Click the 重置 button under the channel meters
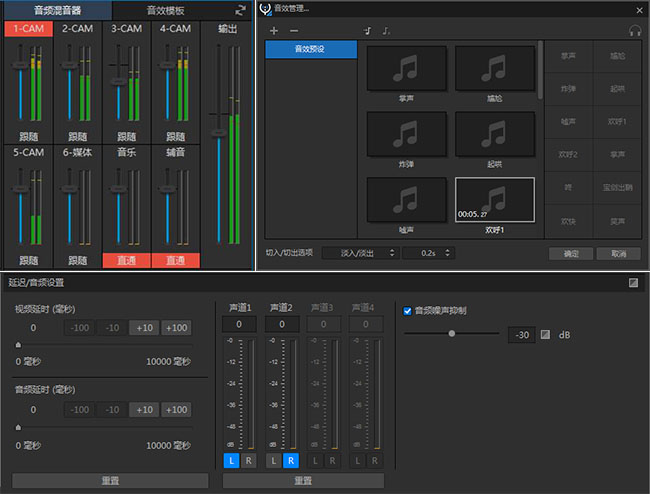Screen dimensions: 650x494 [x=303, y=481]
